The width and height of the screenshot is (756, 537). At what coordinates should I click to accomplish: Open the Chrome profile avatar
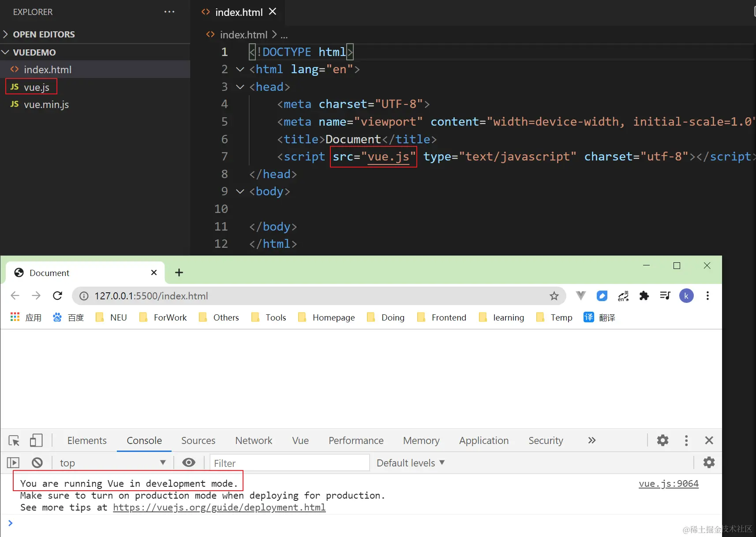coord(686,296)
